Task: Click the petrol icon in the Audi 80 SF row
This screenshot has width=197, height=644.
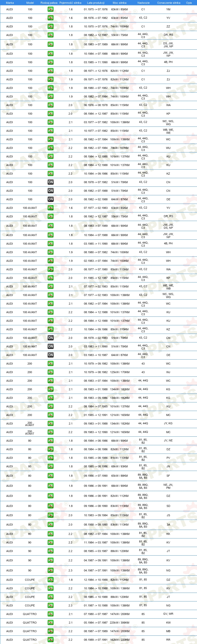Action: (50, 476)
